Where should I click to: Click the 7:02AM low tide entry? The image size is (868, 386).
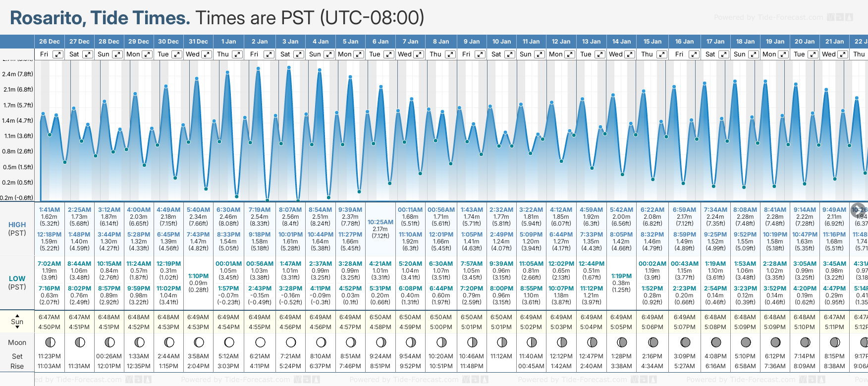click(x=50, y=264)
